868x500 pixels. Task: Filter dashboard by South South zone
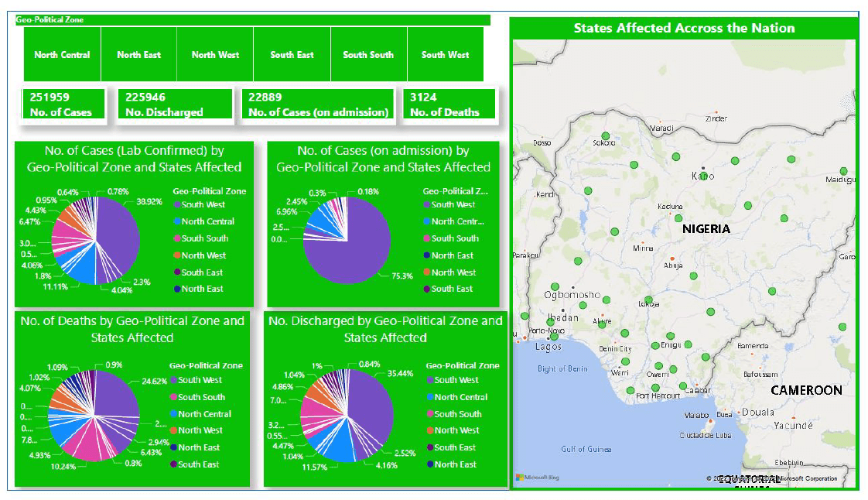[x=368, y=55]
